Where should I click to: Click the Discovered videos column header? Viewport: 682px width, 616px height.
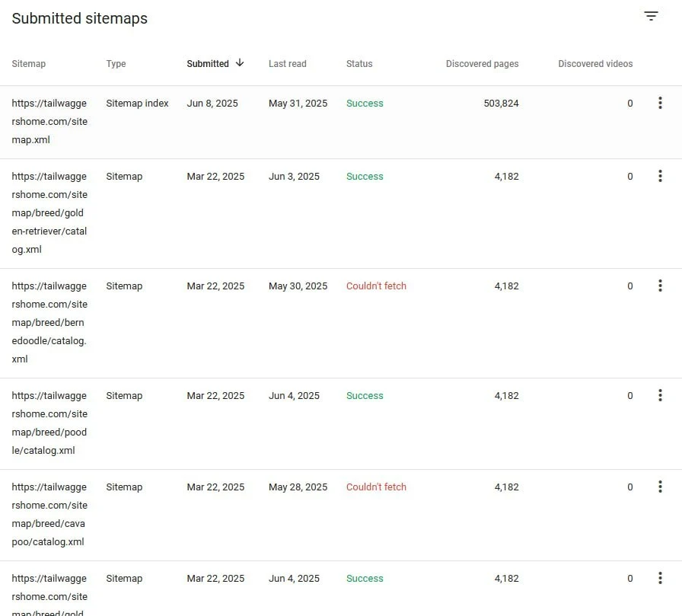coord(595,64)
